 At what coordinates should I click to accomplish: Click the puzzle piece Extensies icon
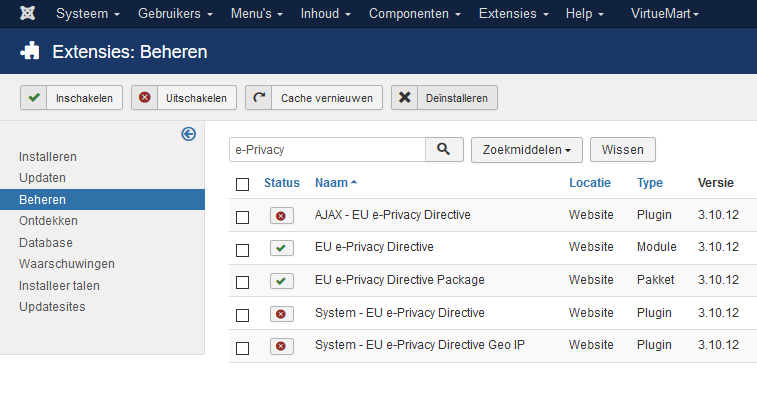[x=29, y=51]
